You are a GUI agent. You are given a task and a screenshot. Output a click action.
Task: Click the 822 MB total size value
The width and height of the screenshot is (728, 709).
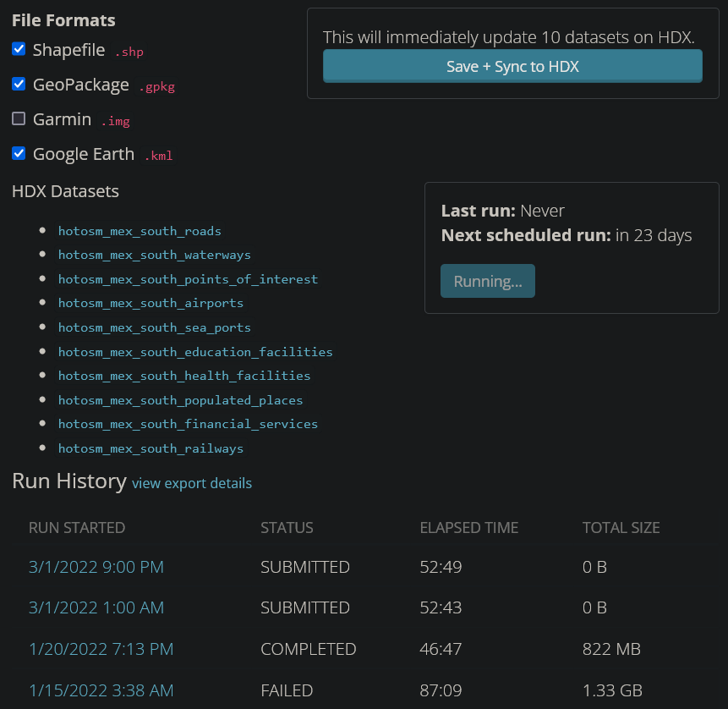pos(611,649)
